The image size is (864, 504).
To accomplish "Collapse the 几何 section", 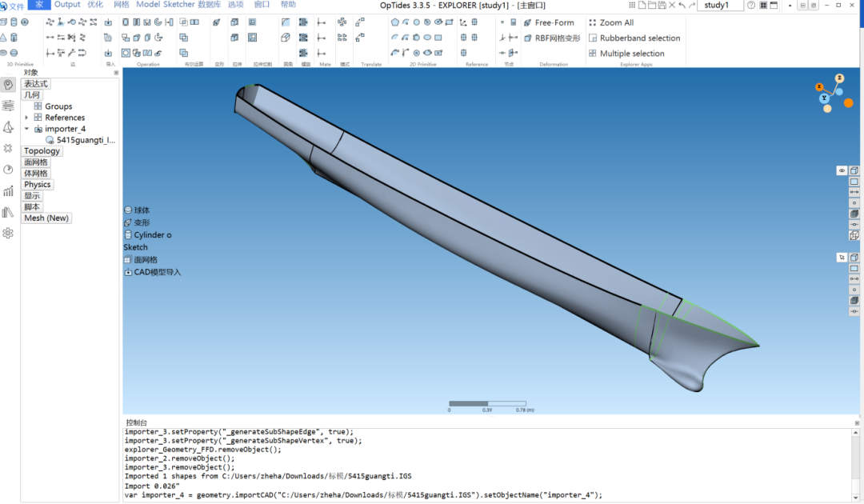I will pos(32,94).
